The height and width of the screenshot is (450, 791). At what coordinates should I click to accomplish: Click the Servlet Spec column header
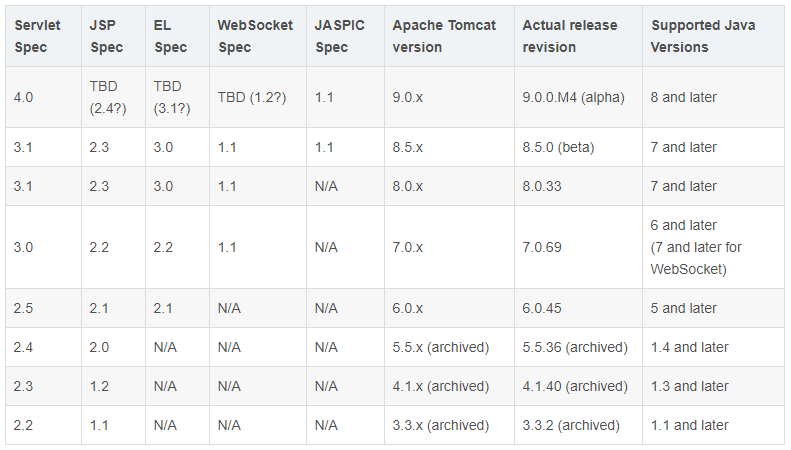point(36,35)
